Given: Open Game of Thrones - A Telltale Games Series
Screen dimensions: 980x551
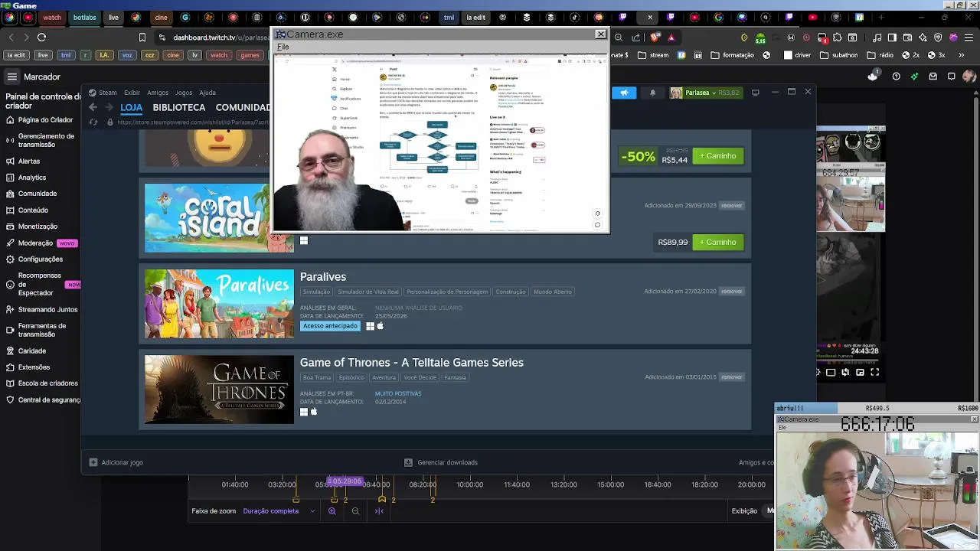Looking at the screenshot, I should pyautogui.click(x=412, y=363).
